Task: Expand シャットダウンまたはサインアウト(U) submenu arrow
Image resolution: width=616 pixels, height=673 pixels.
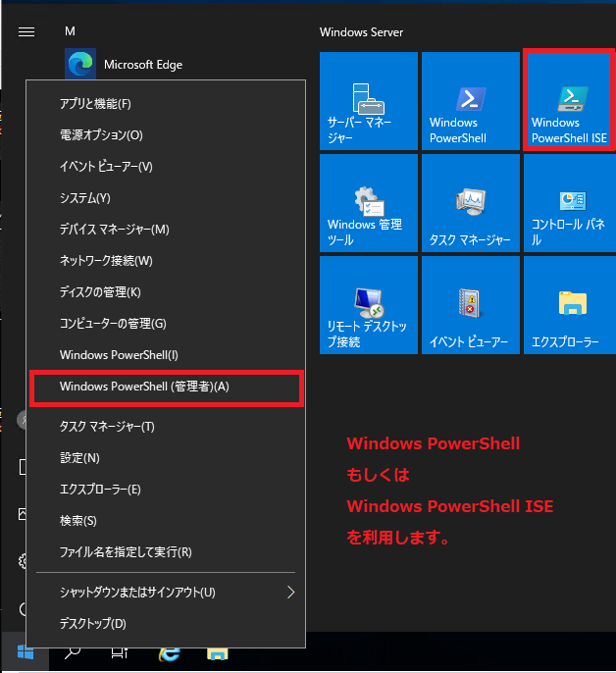Action: 290,593
